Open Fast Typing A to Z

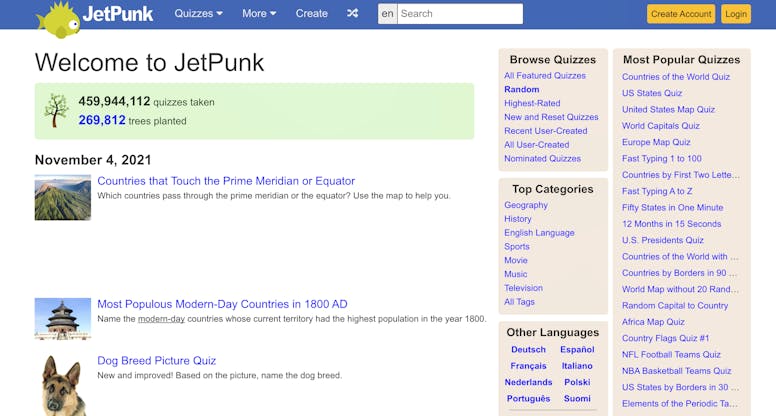pos(657,191)
